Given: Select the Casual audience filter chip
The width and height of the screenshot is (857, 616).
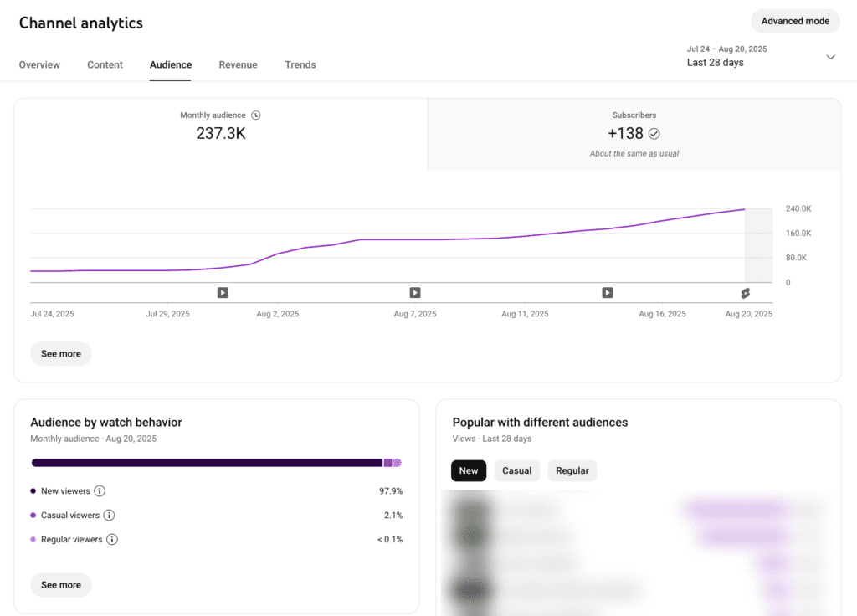Looking at the screenshot, I should click(x=516, y=470).
